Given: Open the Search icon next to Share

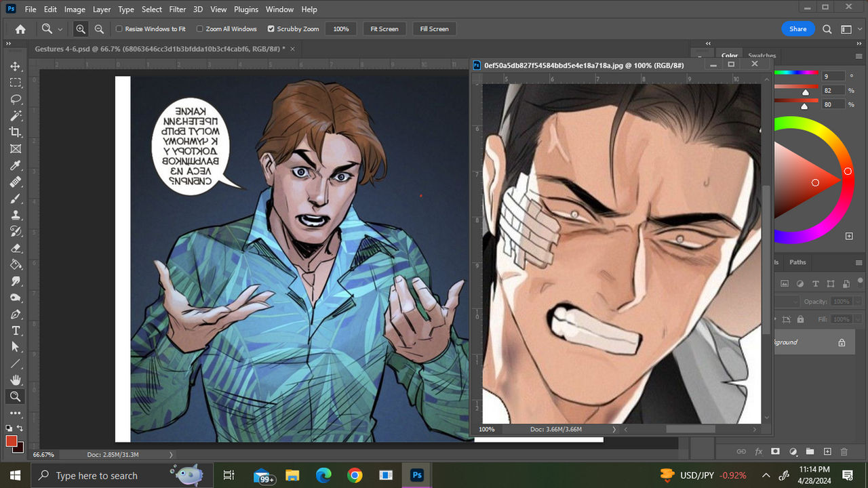Looking at the screenshot, I should point(827,29).
